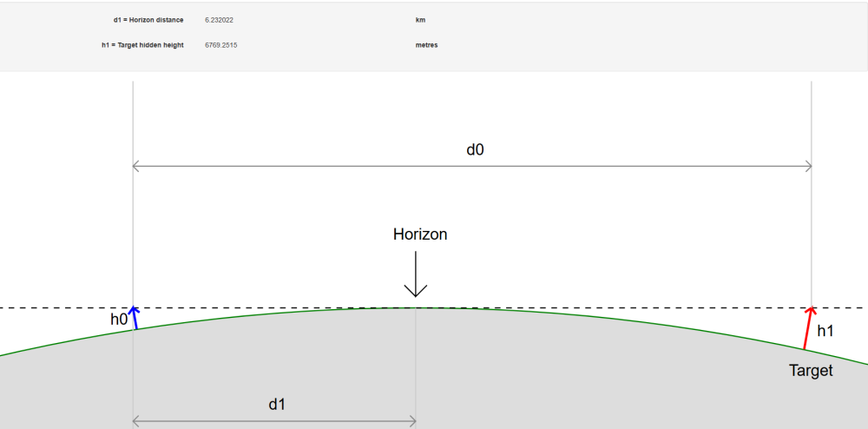The width and height of the screenshot is (868, 429).
Task: Click the d1 label in the diagram
Action: [x=277, y=404]
